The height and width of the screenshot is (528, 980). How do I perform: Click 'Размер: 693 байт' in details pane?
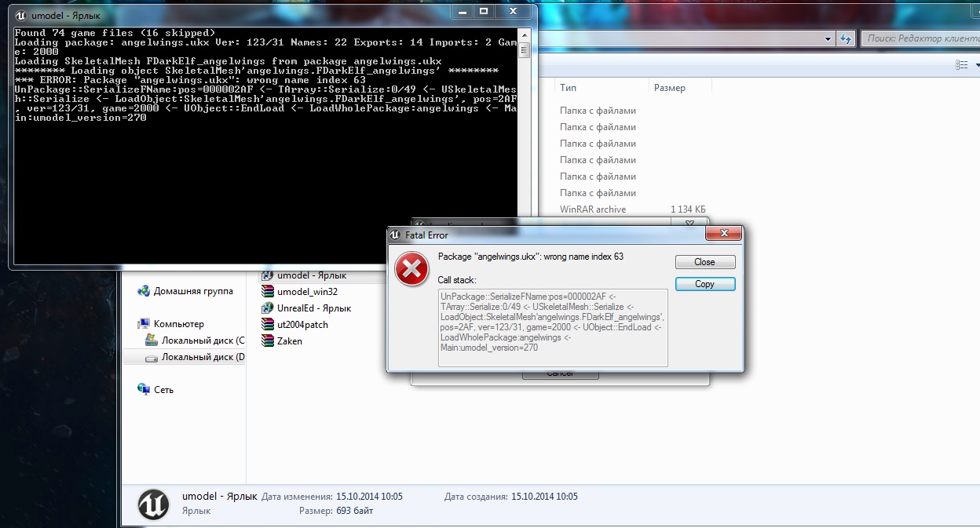tap(336, 512)
